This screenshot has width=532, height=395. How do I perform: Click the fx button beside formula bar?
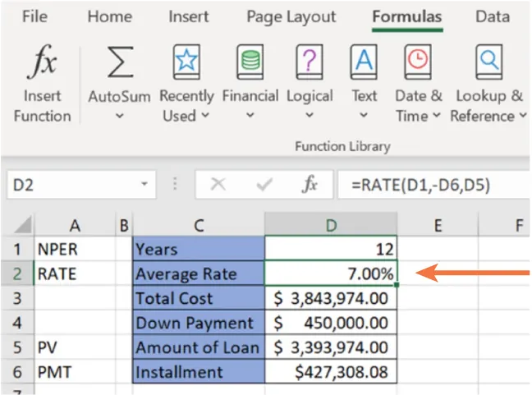point(310,185)
